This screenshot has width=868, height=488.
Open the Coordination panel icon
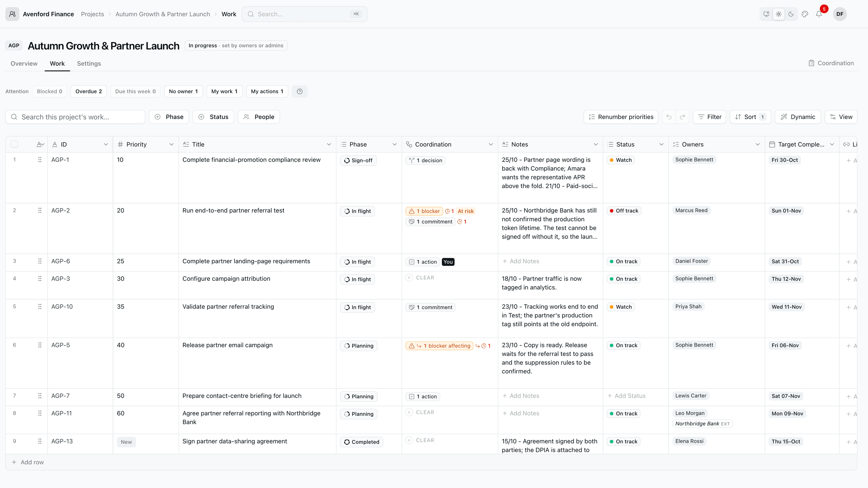[811, 63]
